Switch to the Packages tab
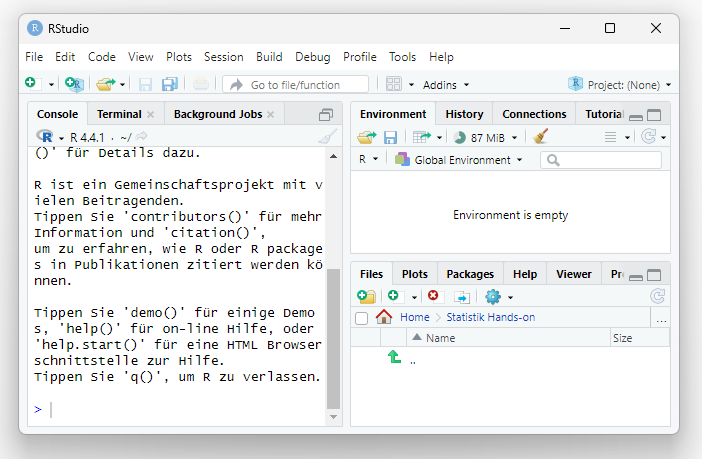 [x=470, y=274]
